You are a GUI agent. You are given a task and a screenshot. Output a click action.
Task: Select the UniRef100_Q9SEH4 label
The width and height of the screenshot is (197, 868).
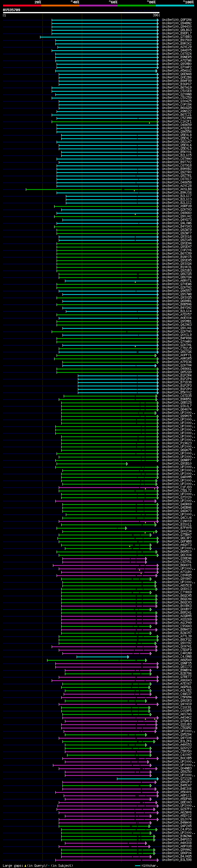176,243
